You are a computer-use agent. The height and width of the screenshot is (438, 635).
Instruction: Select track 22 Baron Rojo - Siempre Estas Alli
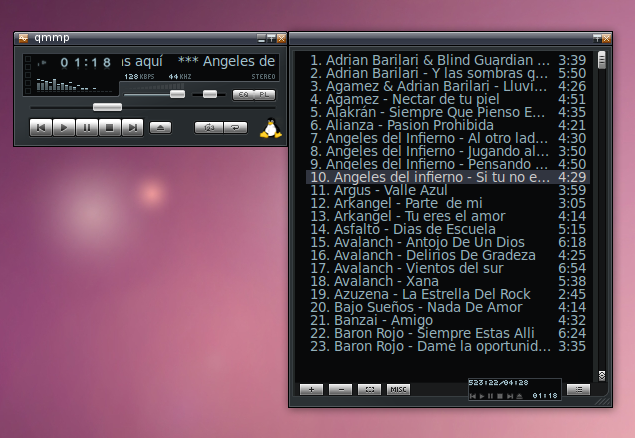[x=448, y=333]
